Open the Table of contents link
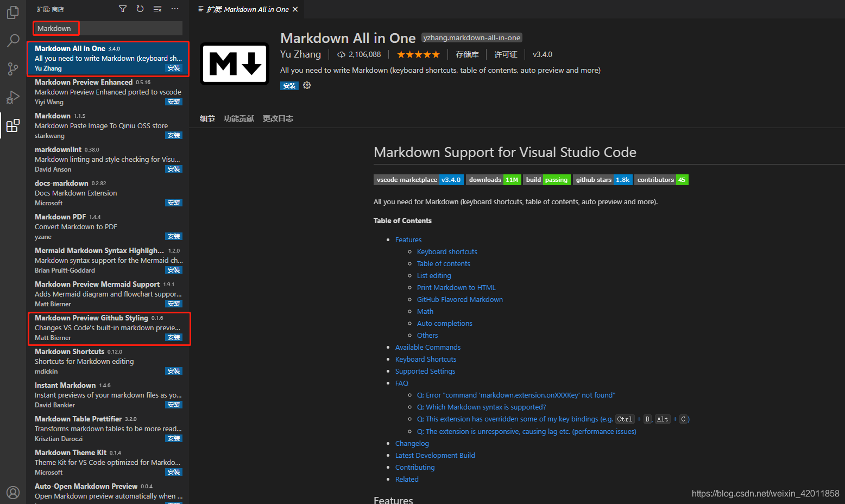 click(444, 263)
